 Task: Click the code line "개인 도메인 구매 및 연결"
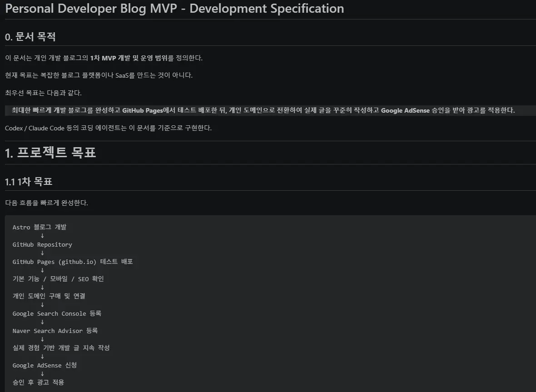49,296
